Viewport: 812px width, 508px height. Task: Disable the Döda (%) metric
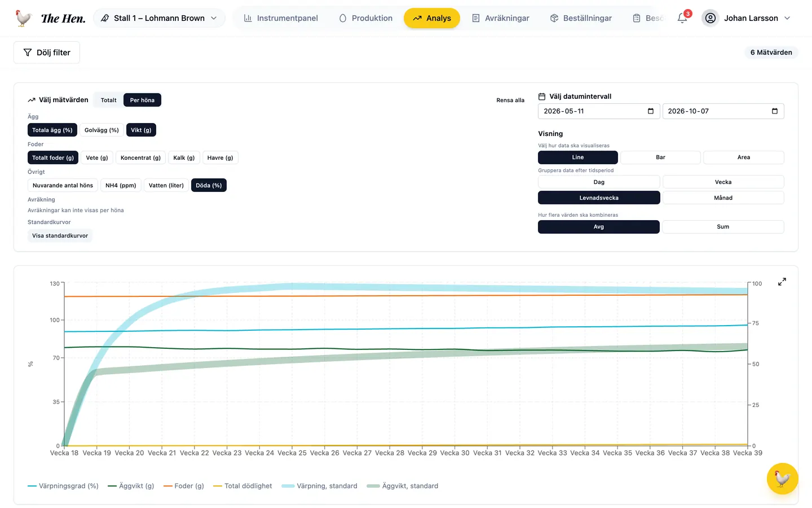pyautogui.click(x=209, y=185)
